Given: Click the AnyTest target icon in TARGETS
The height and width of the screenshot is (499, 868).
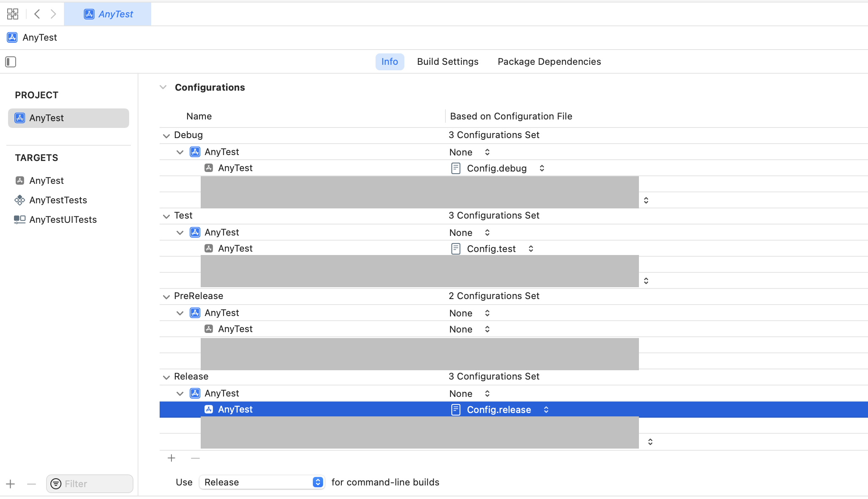Looking at the screenshot, I should 19,180.
